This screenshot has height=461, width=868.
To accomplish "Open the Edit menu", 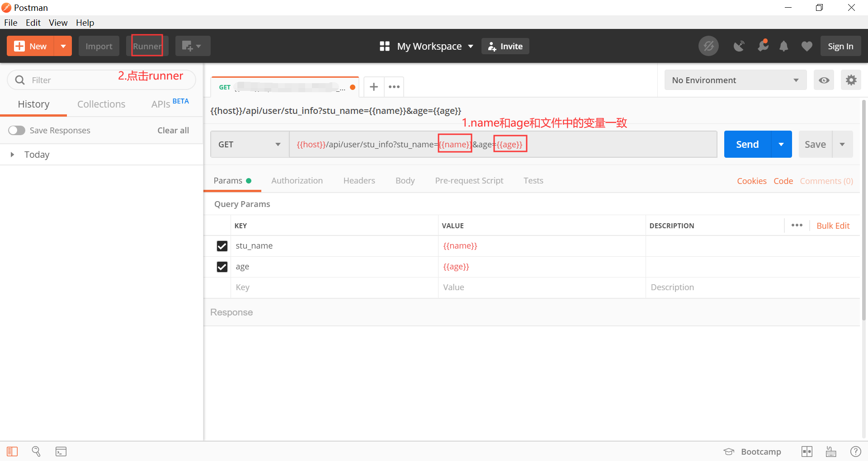I will [x=33, y=23].
